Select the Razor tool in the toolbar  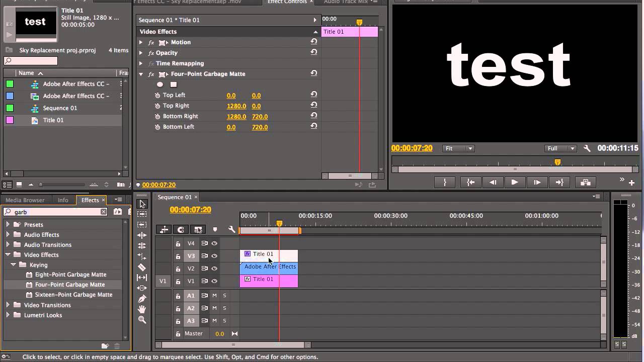[142, 267]
